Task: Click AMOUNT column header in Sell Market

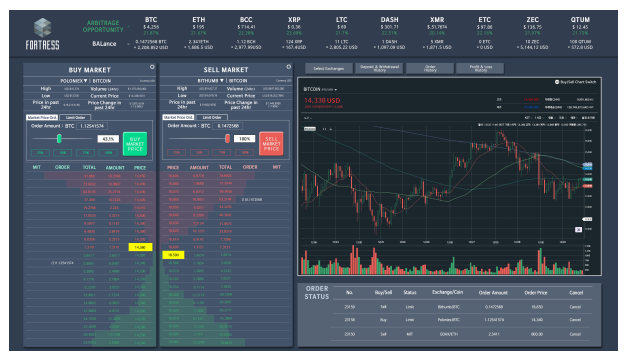Action: coord(199,168)
